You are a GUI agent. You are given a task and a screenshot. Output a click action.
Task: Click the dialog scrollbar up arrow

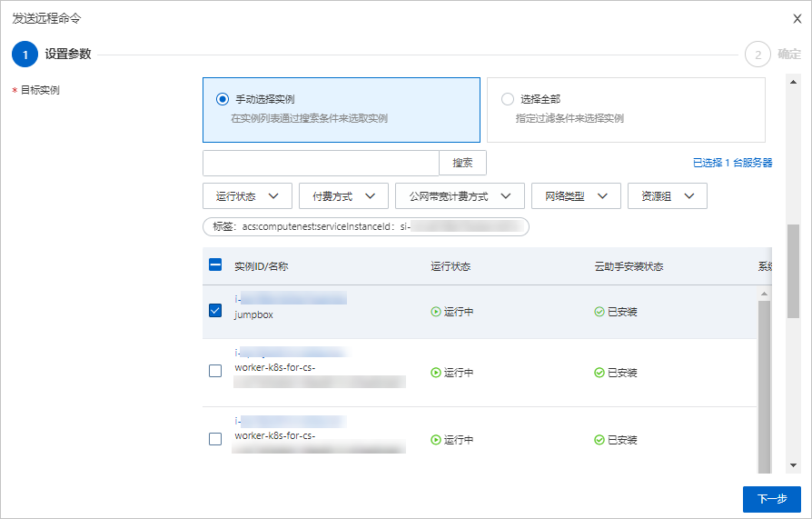793,82
